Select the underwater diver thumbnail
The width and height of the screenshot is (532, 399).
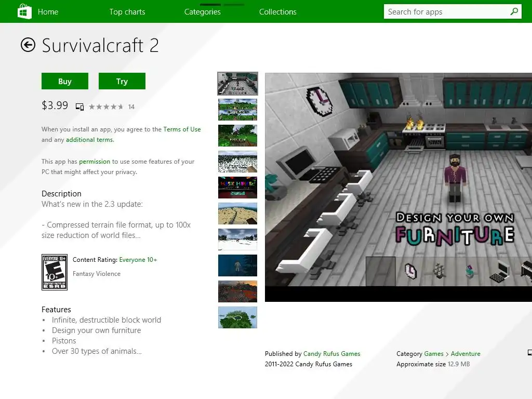pos(237,265)
